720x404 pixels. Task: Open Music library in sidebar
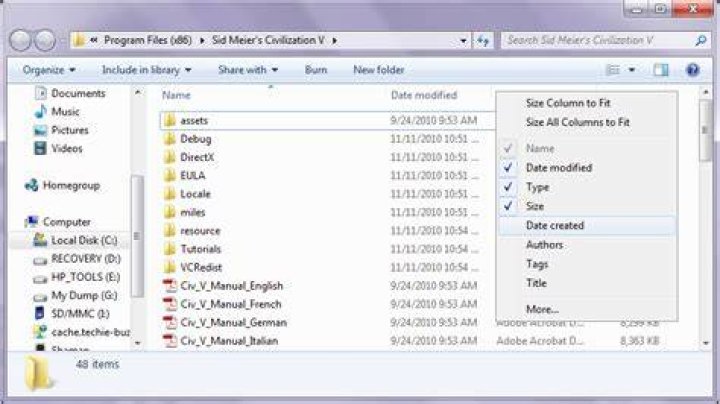57,112
